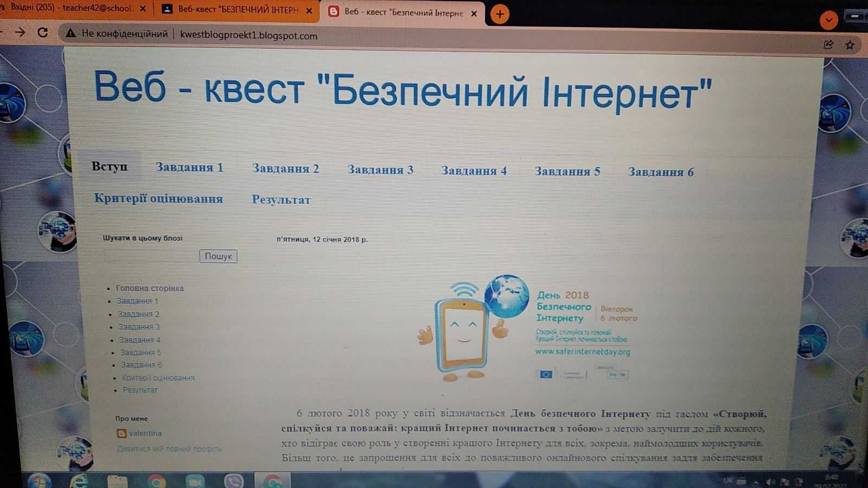Screen dimensions: 868x488
Task: Click the forward navigation arrow
Action: click(x=21, y=32)
